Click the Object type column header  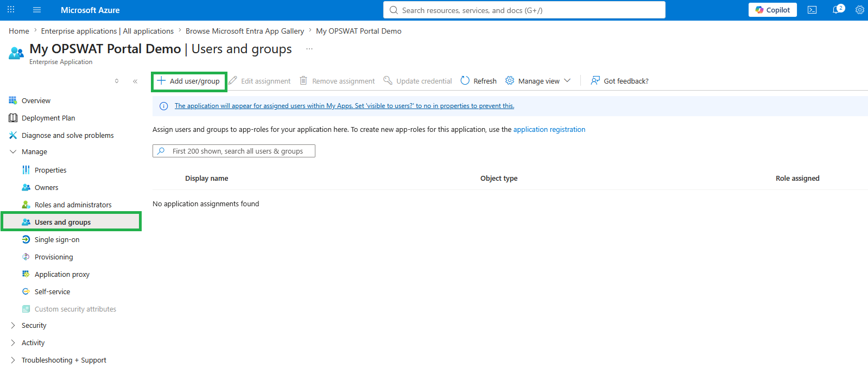tap(499, 178)
